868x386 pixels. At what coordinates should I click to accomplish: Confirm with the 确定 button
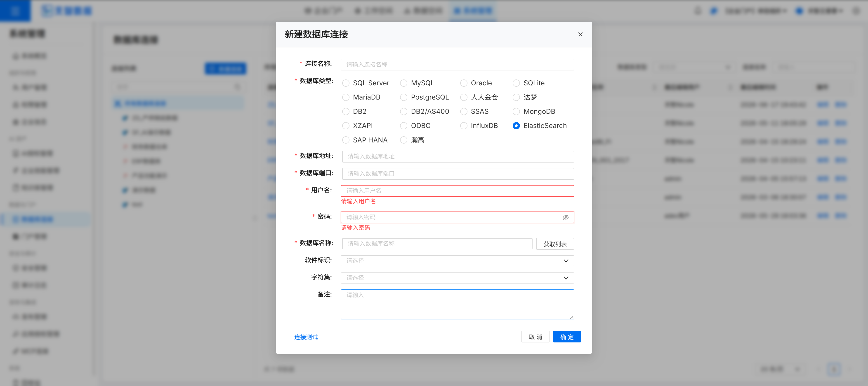click(x=567, y=337)
